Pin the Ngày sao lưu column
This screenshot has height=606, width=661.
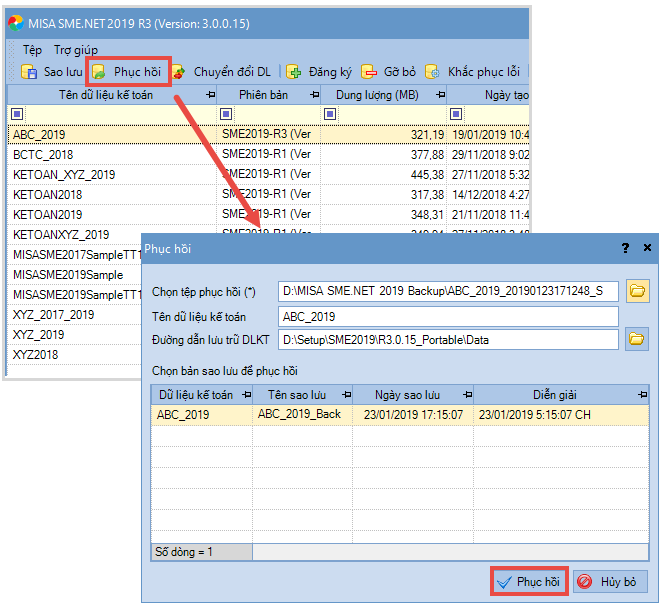tap(468, 395)
